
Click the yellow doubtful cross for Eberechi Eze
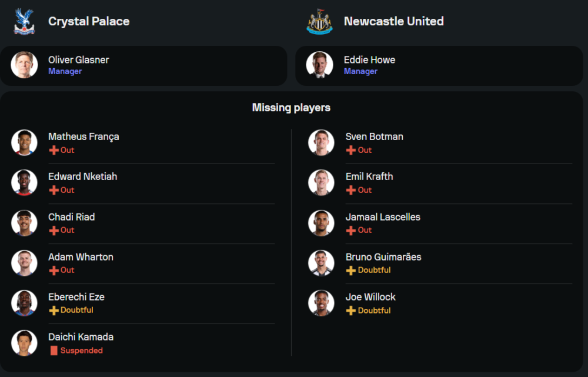coord(54,310)
